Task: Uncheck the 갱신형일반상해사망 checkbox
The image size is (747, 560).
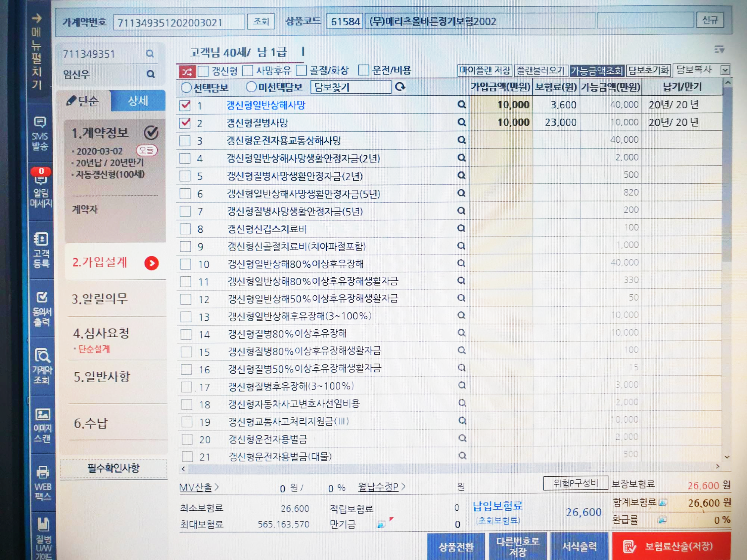Action: 185,105
